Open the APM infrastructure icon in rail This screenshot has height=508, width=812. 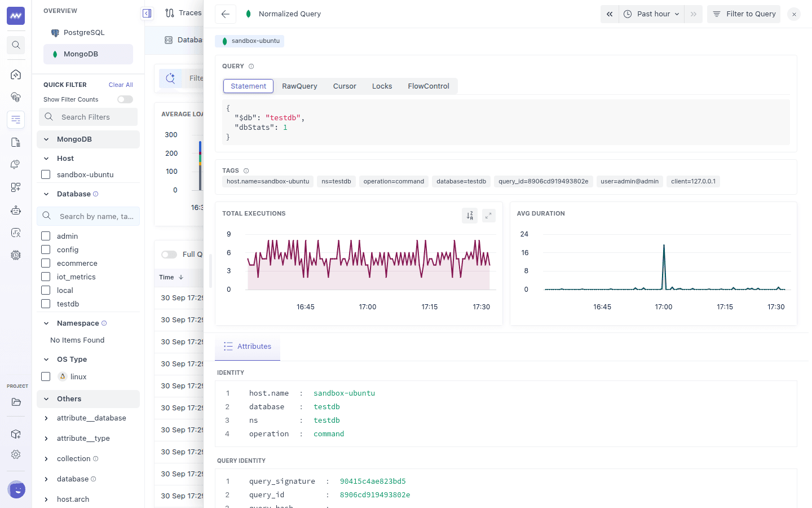coord(16,97)
